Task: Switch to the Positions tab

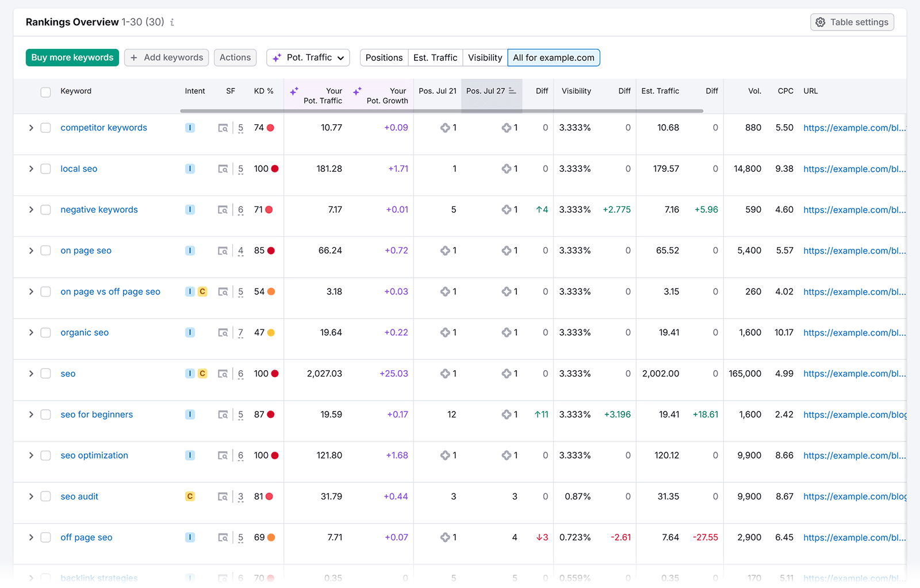Action: tap(384, 57)
